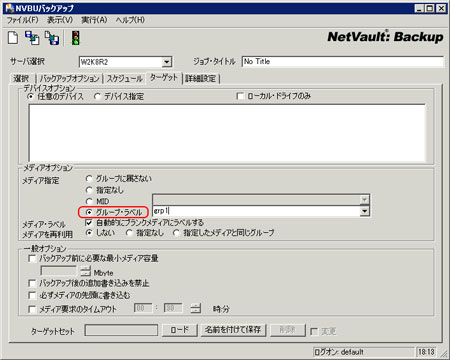This screenshot has width=450, height=360.
Task: Expand the サーバ選択 W2K8R2 dropdown
Action: (166, 62)
